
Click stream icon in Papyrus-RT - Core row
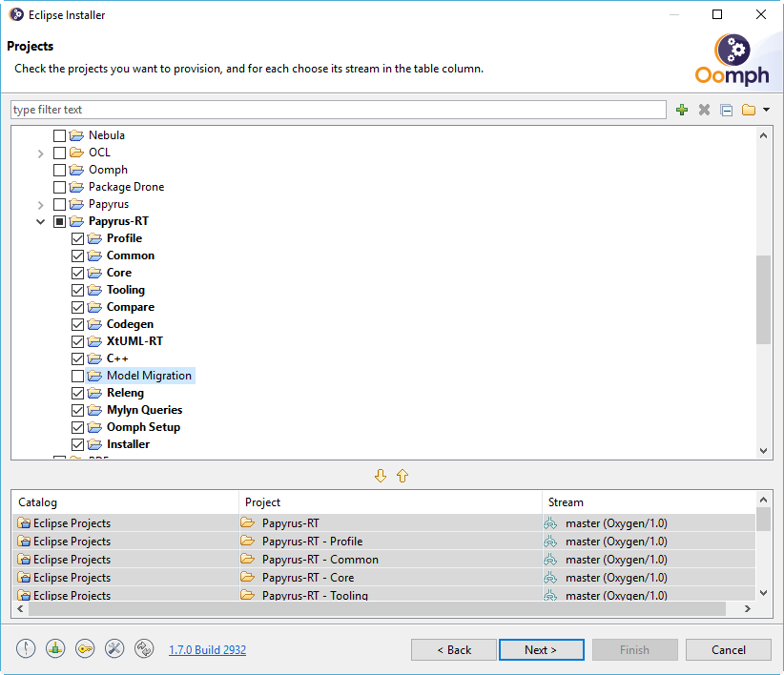[550, 578]
